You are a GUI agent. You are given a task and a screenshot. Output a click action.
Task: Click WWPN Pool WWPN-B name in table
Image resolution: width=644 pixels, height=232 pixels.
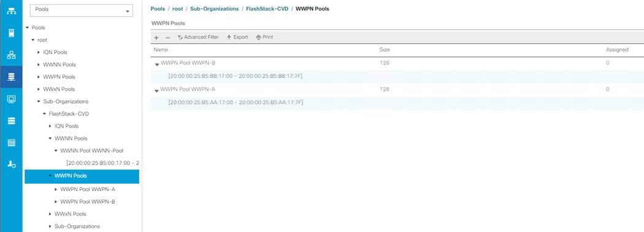188,63
